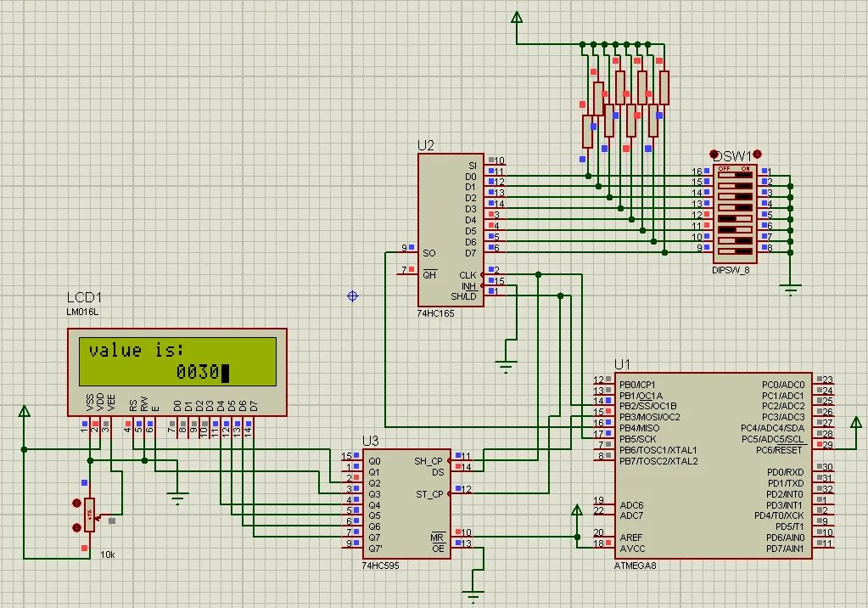This screenshot has width=868, height=608.
Task: Click the red dot left of DSW1 label
Action: coord(714,154)
